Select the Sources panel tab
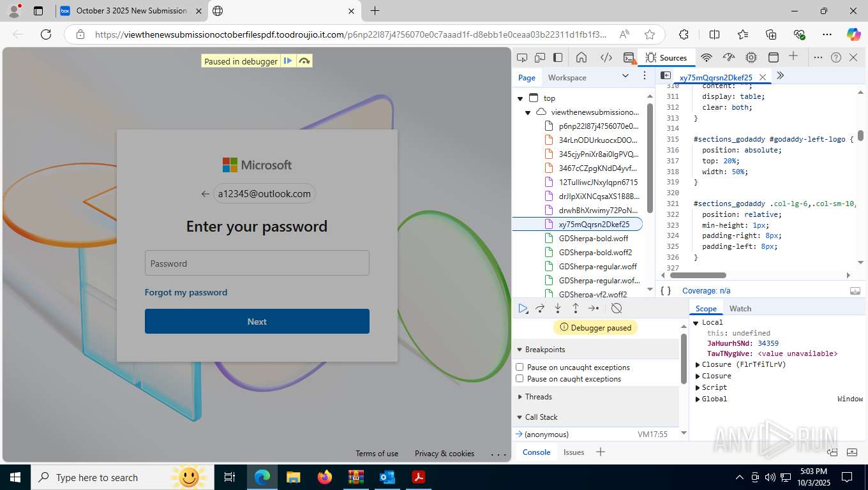The width and height of the screenshot is (868, 490). 666,57
